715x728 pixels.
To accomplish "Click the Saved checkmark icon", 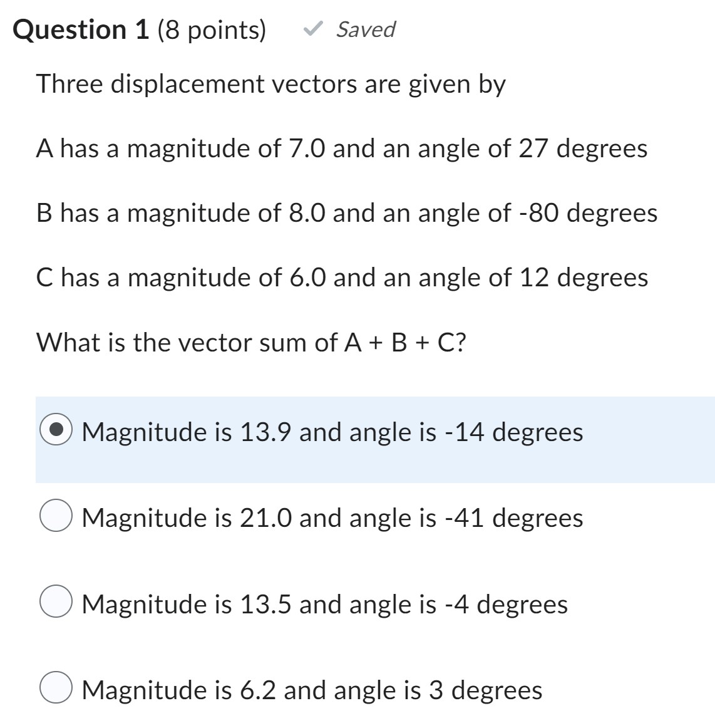I will (312, 28).
